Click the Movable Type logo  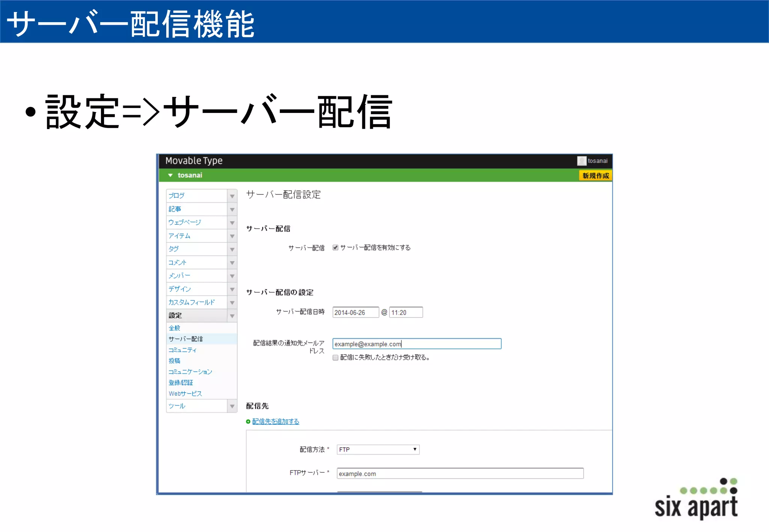(194, 161)
